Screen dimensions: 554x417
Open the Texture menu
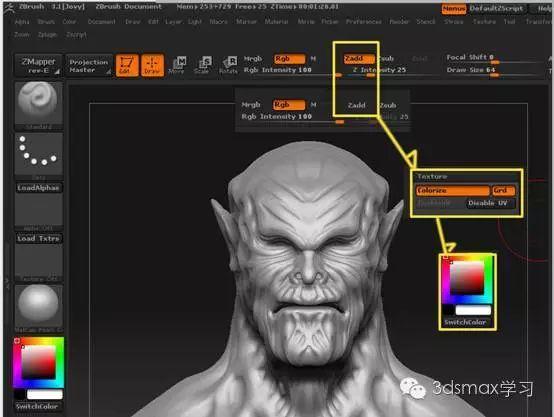tap(484, 22)
